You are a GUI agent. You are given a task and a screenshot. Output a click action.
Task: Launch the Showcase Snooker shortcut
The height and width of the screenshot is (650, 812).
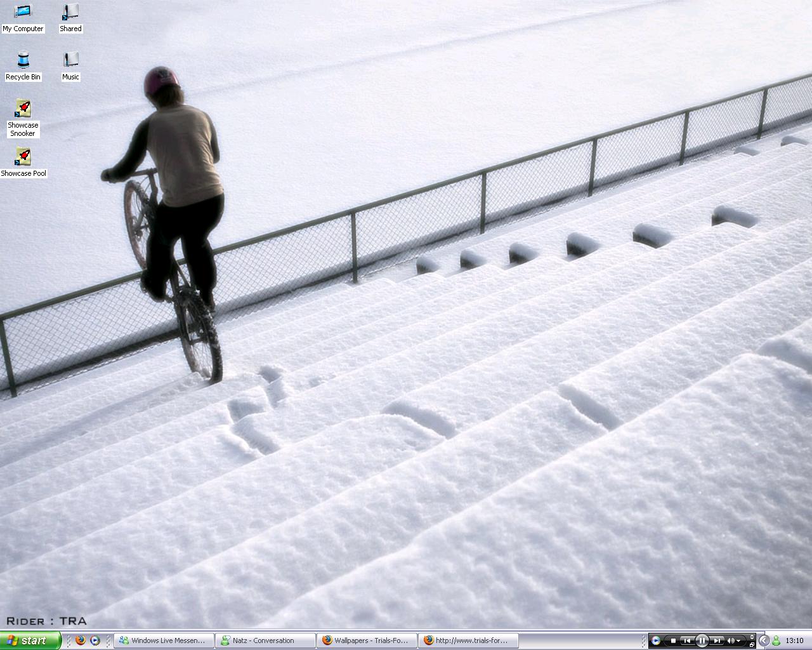23,118
